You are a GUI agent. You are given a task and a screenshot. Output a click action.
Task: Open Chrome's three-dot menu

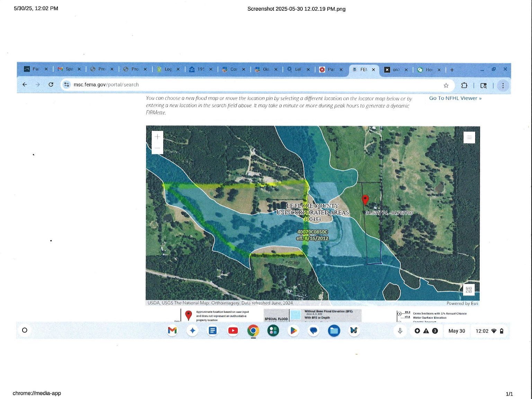coord(503,85)
